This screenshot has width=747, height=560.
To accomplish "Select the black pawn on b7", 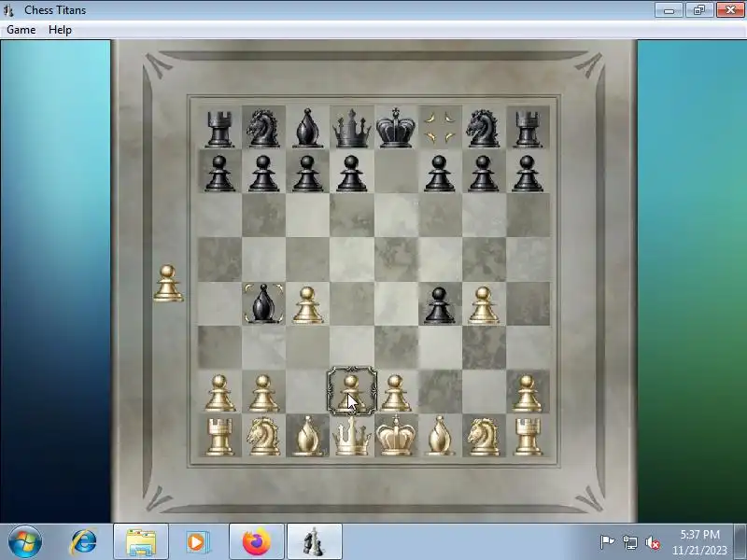I will (263, 174).
